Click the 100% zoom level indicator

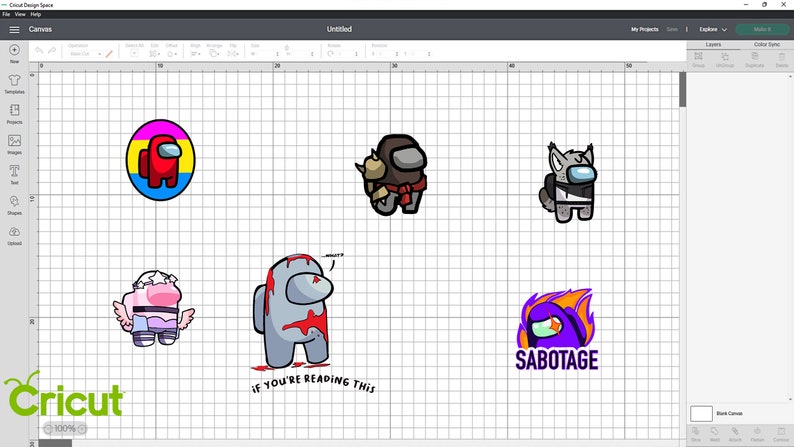65,429
